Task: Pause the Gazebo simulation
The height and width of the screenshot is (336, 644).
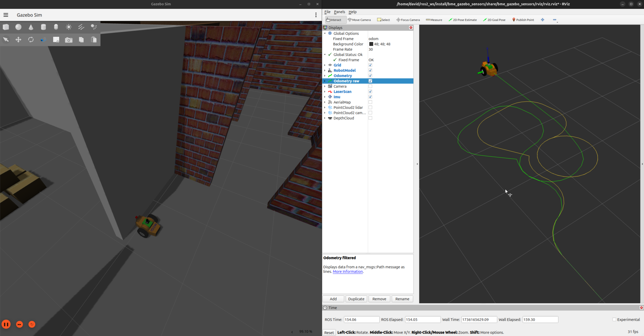Action: 6,324
